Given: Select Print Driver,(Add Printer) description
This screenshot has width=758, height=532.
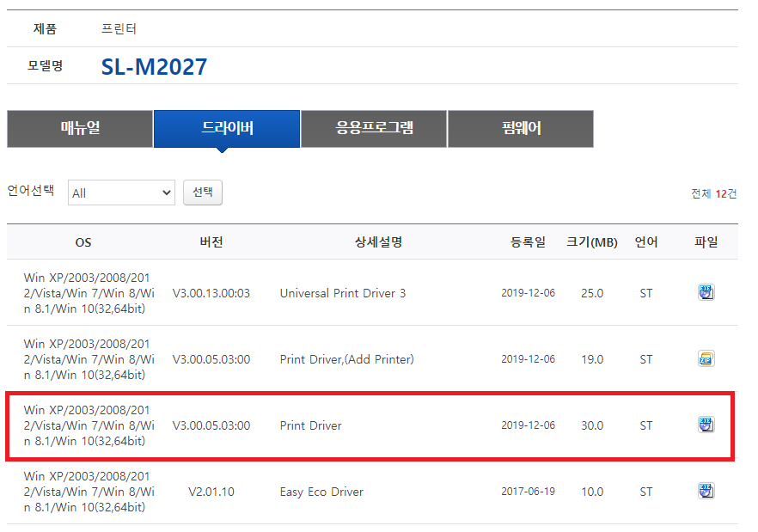Looking at the screenshot, I should [x=346, y=359].
